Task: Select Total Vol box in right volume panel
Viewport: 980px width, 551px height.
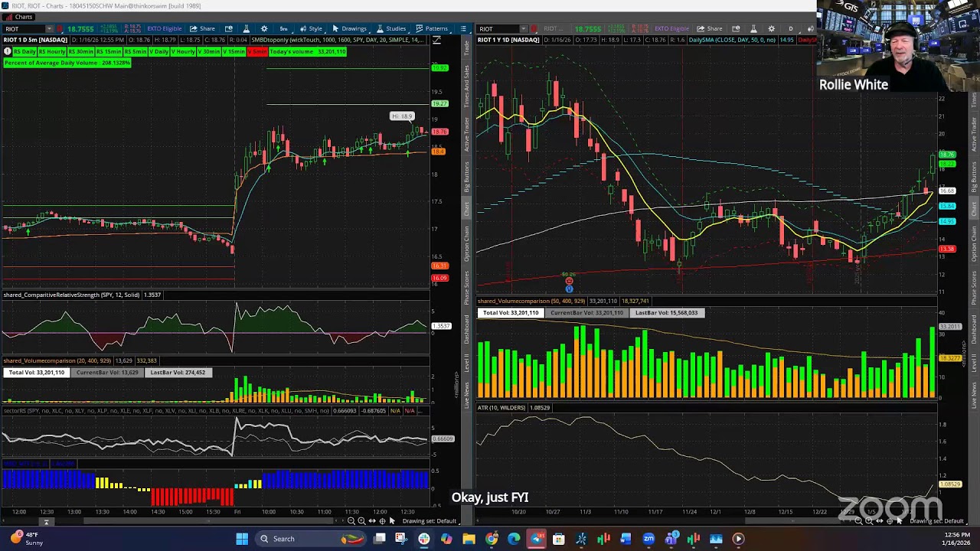Action: [x=511, y=313]
